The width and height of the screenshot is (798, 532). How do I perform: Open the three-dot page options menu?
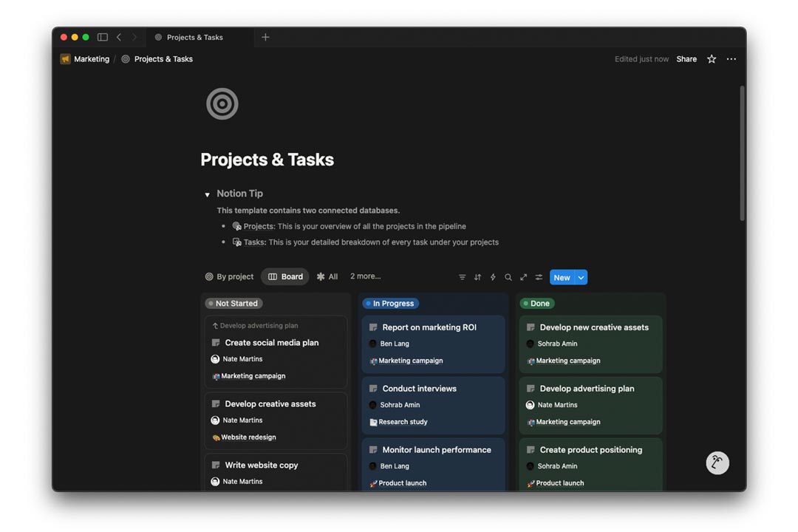(731, 59)
